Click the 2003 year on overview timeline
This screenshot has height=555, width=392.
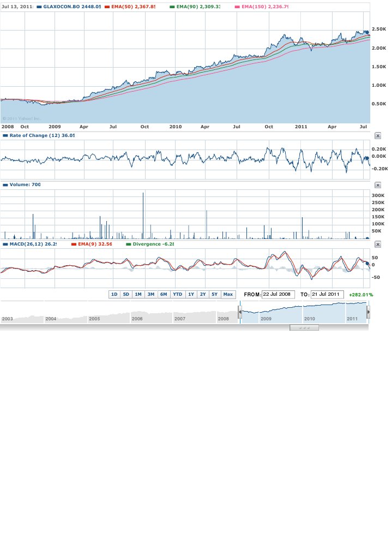click(x=8, y=319)
